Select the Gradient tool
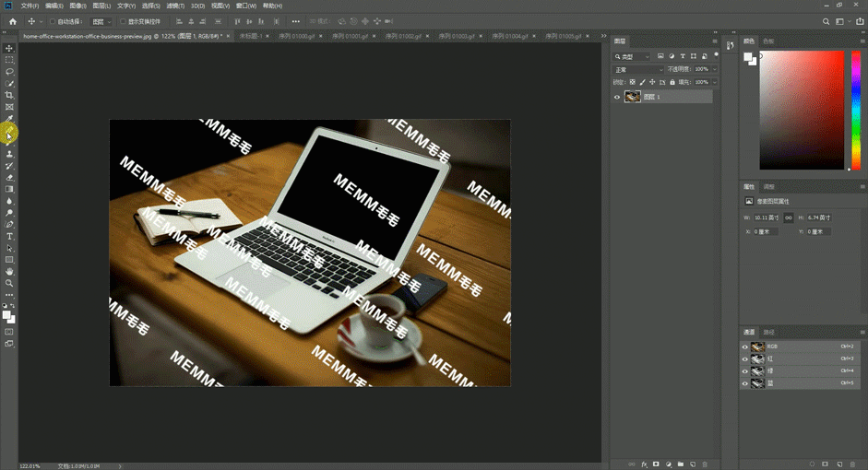The width and height of the screenshot is (868, 470). click(x=9, y=189)
